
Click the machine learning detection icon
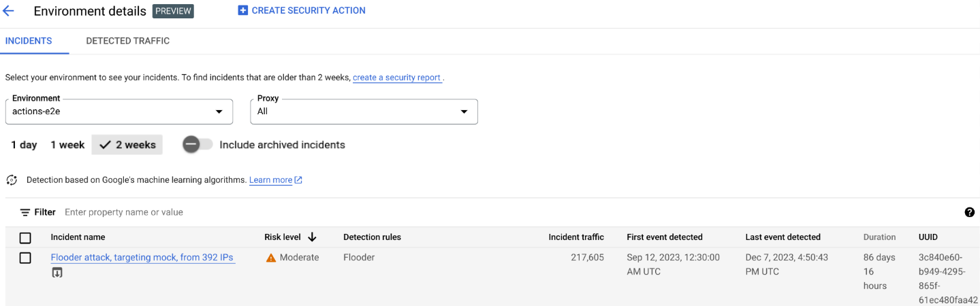point(12,180)
